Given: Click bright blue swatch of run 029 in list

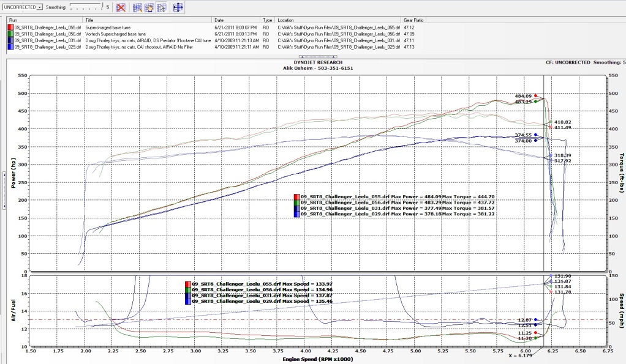Looking at the screenshot, I should click(x=10, y=46).
